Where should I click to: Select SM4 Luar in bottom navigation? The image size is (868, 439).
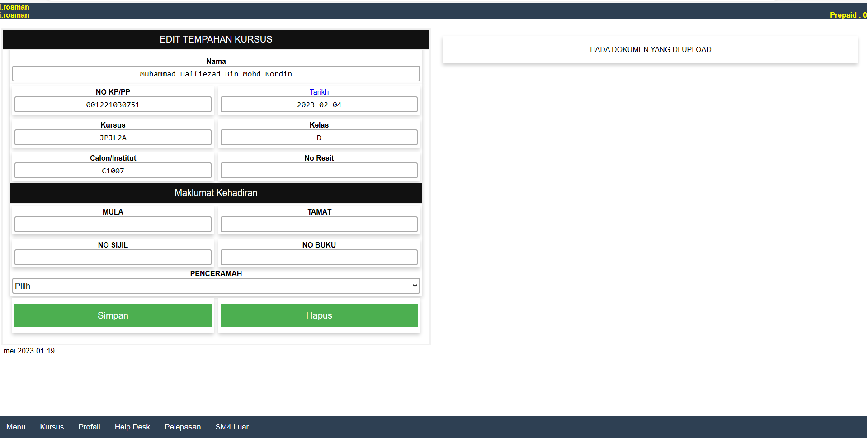pyautogui.click(x=232, y=427)
